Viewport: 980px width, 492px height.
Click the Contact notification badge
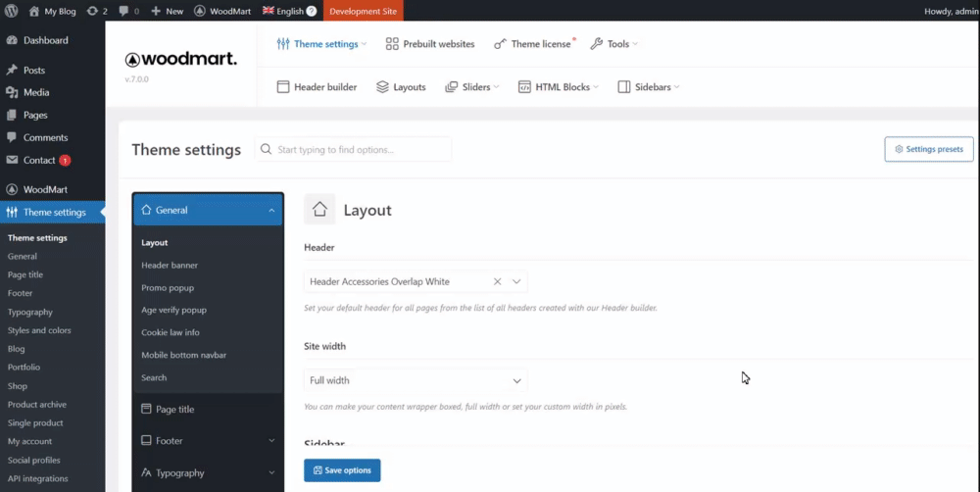[x=65, y=161]
